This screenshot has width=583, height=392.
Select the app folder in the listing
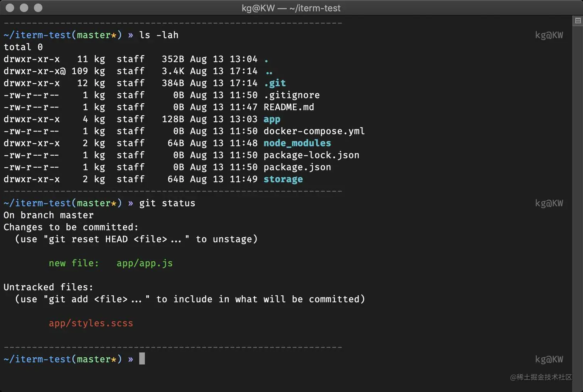(272, 119)
